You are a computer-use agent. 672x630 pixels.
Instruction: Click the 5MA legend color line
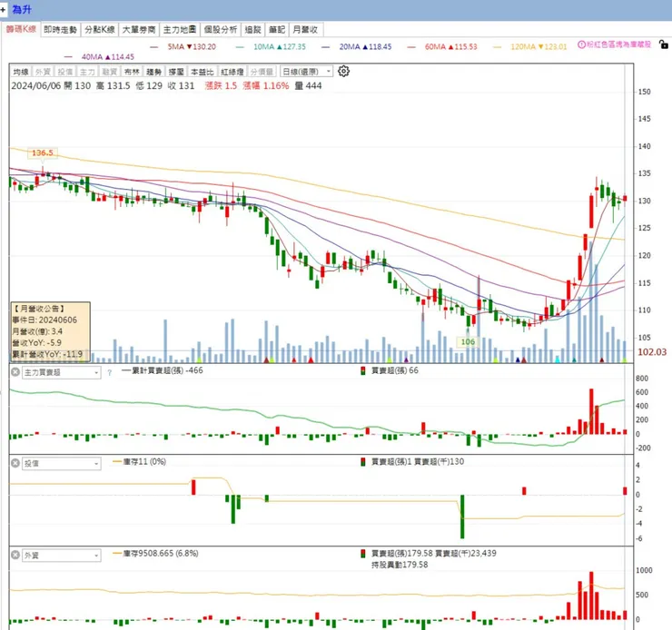(153, 46)
